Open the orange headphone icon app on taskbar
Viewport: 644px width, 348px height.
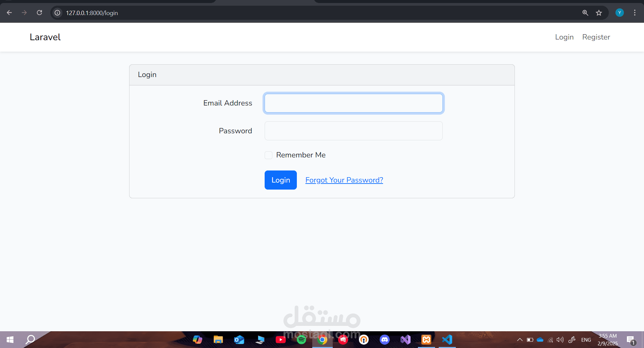tap(364, 340)
